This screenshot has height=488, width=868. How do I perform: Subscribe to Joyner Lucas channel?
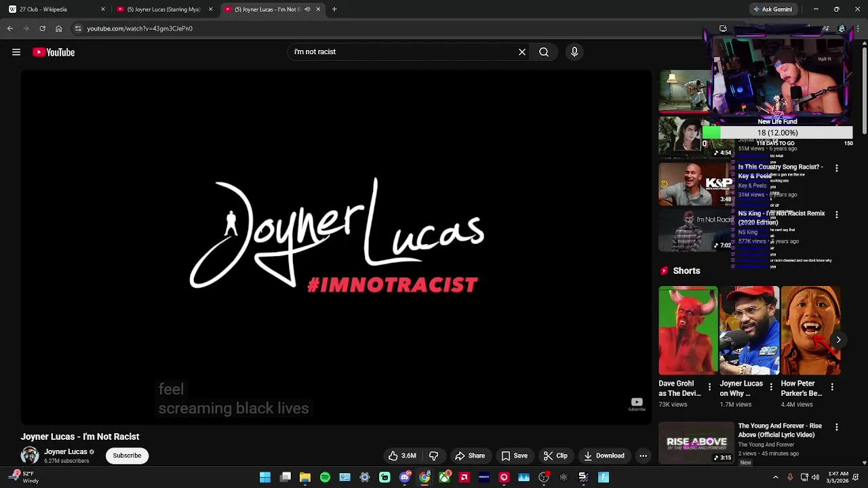coord(127,455)
